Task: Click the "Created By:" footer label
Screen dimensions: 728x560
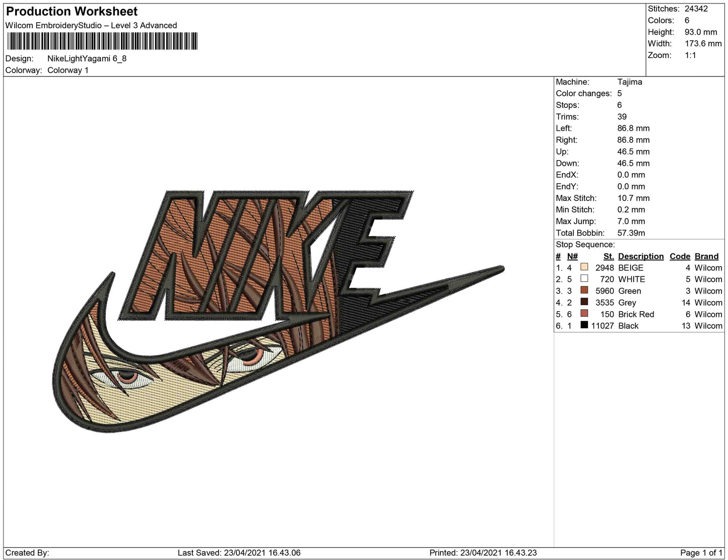Action: [x=27, y=552]
